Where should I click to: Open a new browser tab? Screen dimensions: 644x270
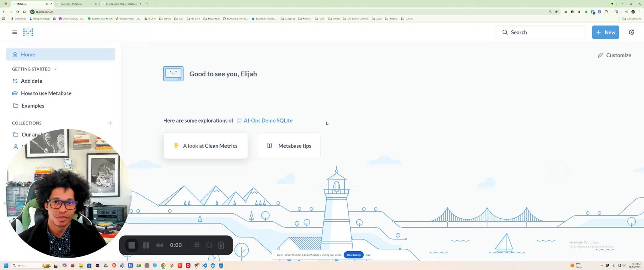pyautogui.click(x=147, y=4)
